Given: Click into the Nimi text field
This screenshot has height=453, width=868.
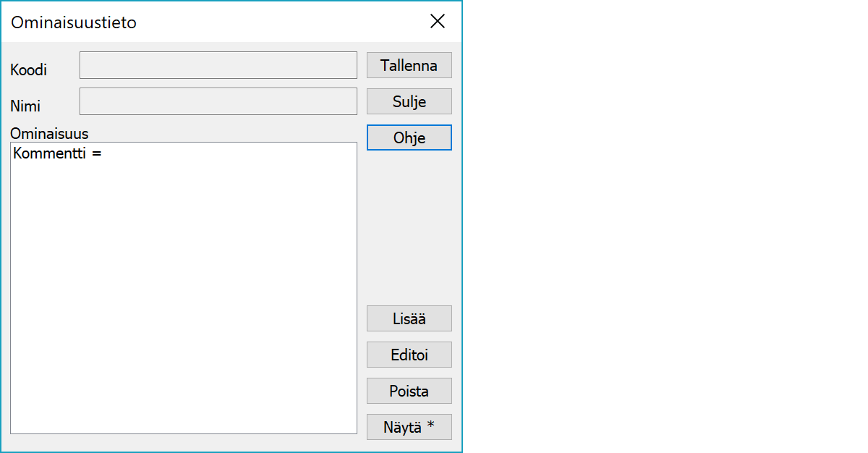Looking at the screenshot, I should tap(218, 101).
